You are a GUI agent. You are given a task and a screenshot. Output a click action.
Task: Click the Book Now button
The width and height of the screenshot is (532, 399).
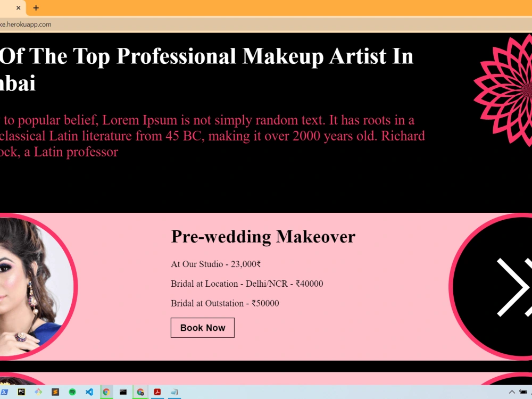[x=203, y=328]
